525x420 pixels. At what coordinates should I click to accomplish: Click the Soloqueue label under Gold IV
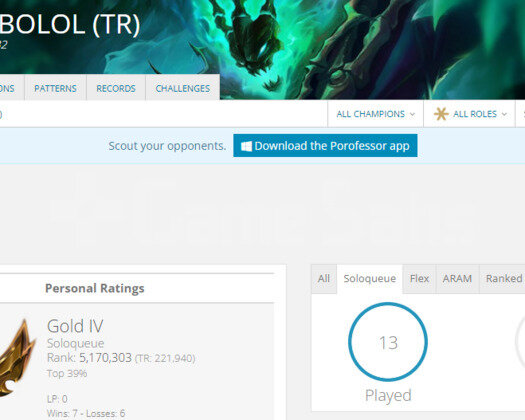click(x=75, y=343)
